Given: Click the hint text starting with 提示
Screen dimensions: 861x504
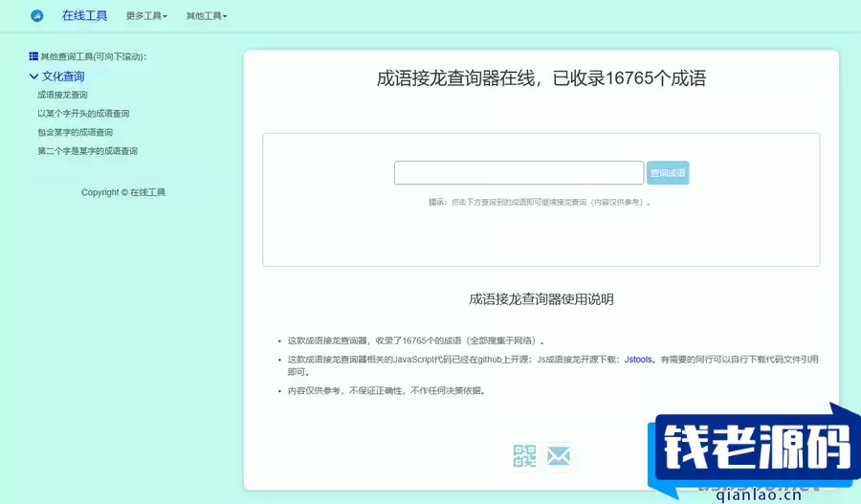Looking at the screenshot, I should [x=540, y=202].
